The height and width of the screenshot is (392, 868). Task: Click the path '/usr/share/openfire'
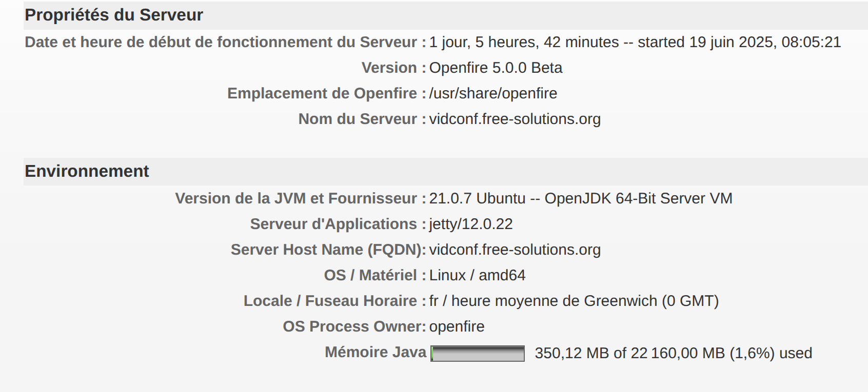493,93
